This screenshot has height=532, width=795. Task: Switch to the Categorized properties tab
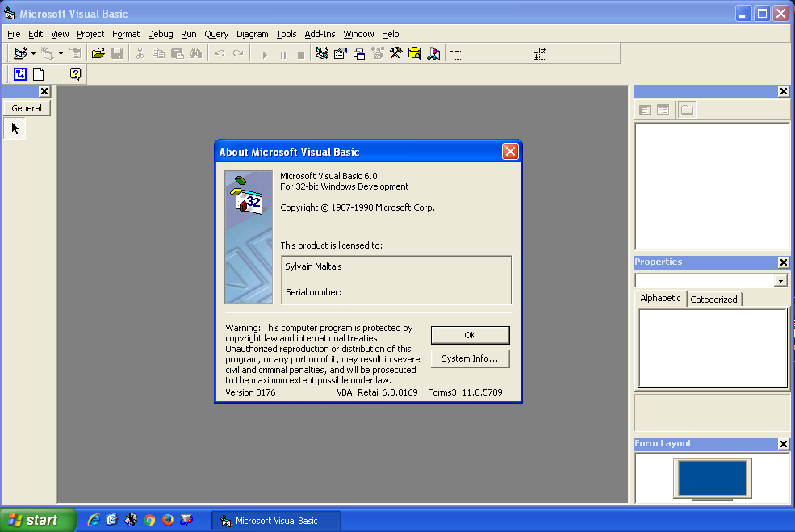713,299
